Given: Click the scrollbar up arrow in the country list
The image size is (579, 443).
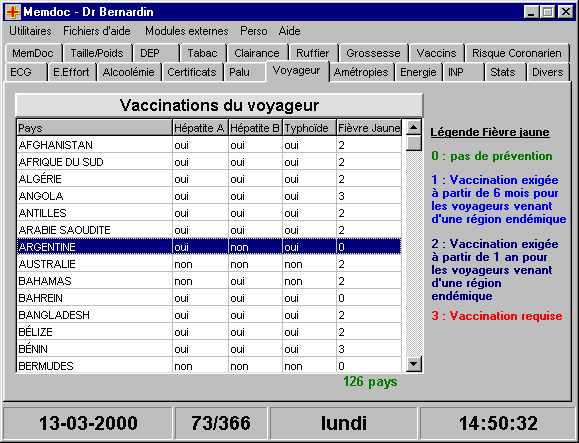Looking at the screenshot, I should (414, 128).
